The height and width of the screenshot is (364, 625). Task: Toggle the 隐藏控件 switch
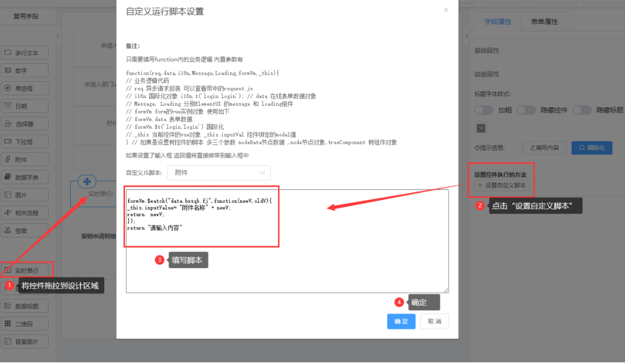[526, 110]
